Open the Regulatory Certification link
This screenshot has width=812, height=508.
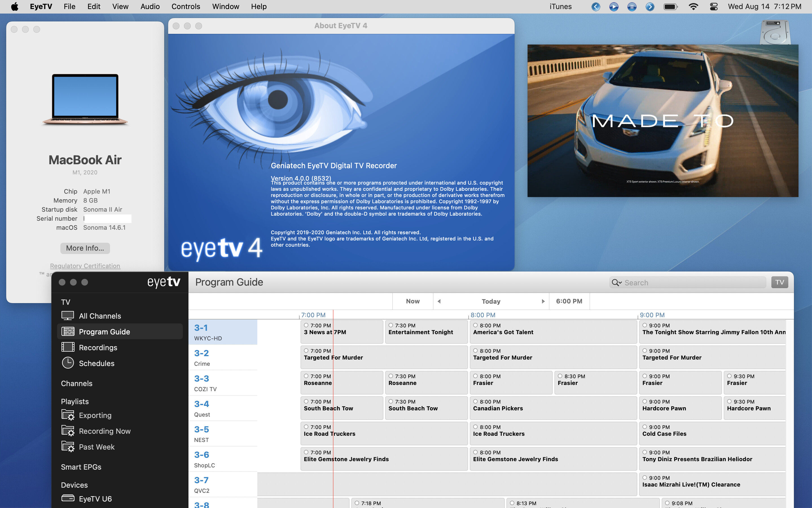pyautogui.click(x=85, y=266)
